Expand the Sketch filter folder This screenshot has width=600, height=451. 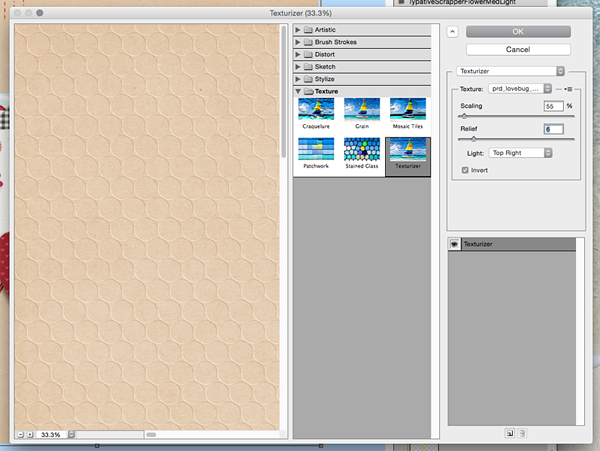[x=298, y=67]
